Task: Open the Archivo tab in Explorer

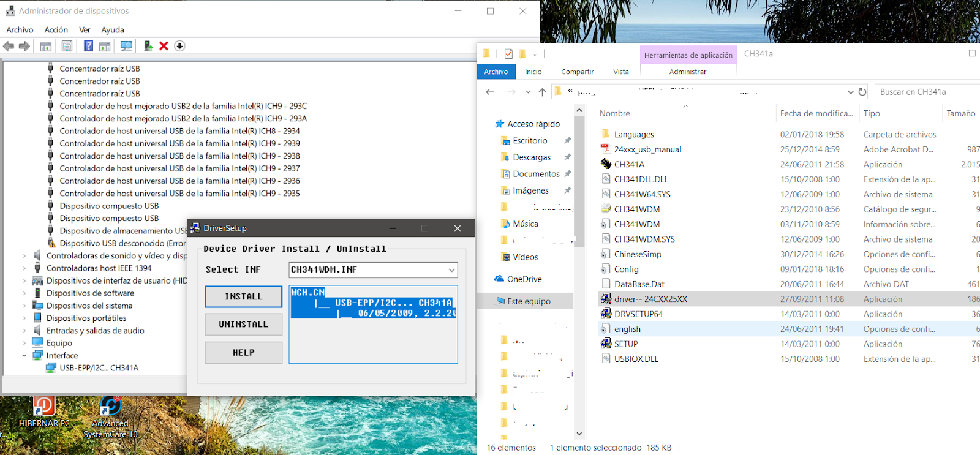Action: 496,72
